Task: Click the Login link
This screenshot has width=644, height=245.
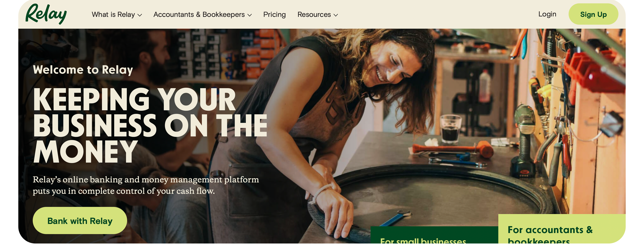Action: point(547,14)
